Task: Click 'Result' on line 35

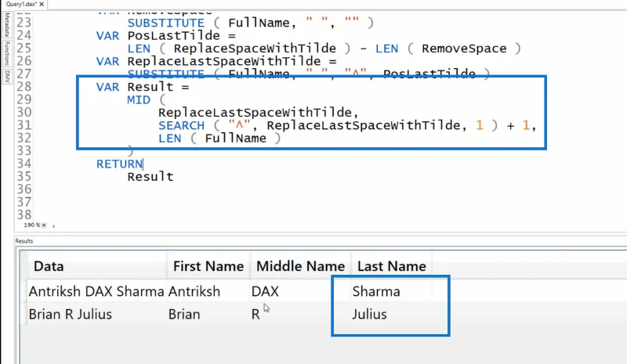Action: [150, 177]
